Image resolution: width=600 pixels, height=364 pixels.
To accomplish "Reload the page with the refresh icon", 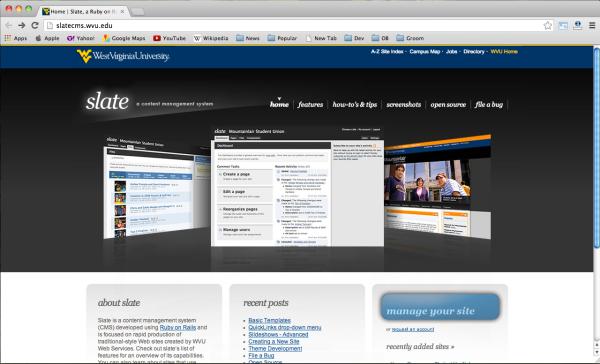I will click(x=35, y=25).
